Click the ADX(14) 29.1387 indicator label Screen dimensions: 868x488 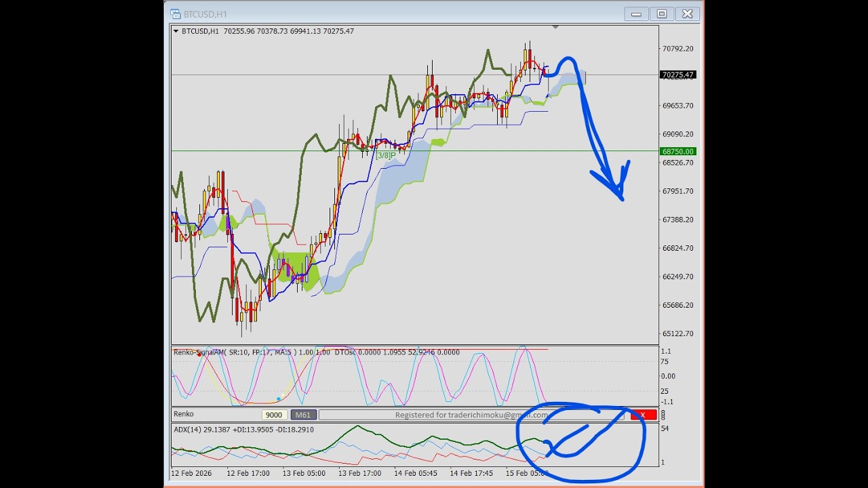(x=243, y=430)
